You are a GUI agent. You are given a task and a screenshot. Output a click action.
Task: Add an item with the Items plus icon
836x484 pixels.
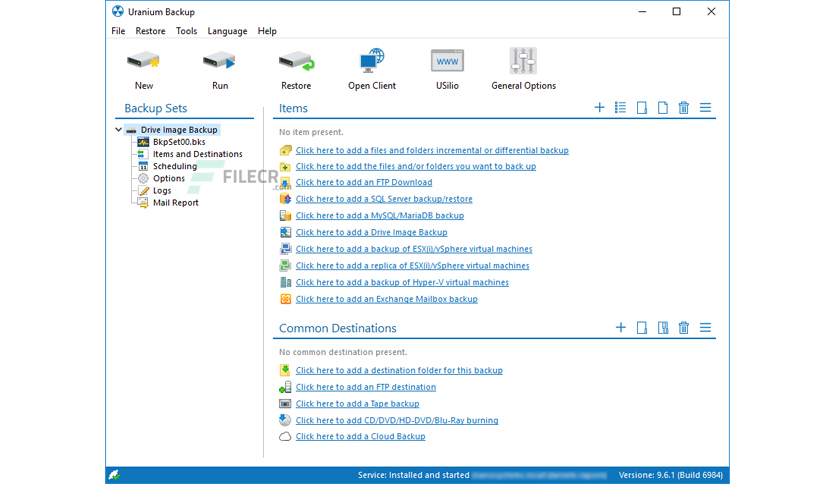pyautogui.click(x=599, y=108)
